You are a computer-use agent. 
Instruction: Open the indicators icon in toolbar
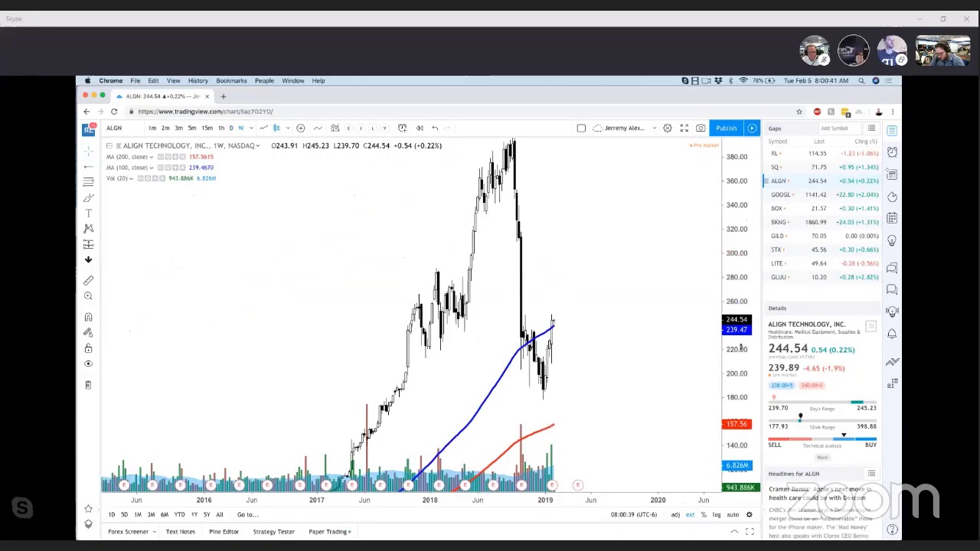click(x=335, y=128)
